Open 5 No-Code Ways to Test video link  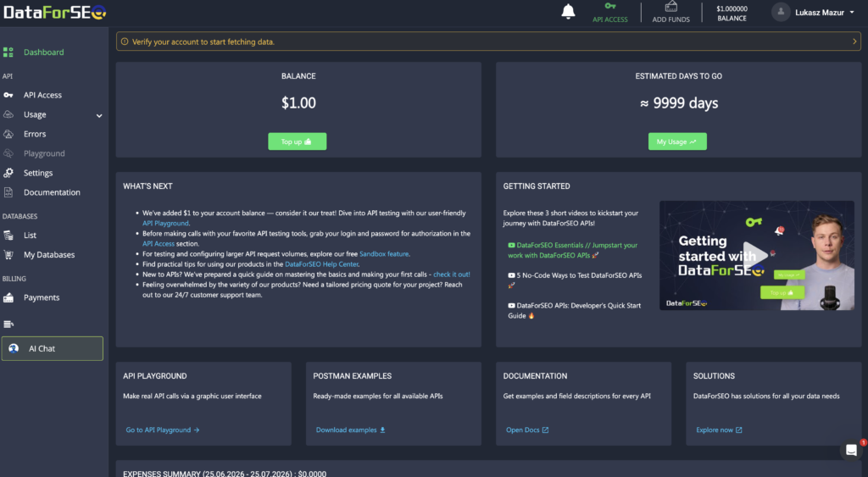click(x=576, y=280)
